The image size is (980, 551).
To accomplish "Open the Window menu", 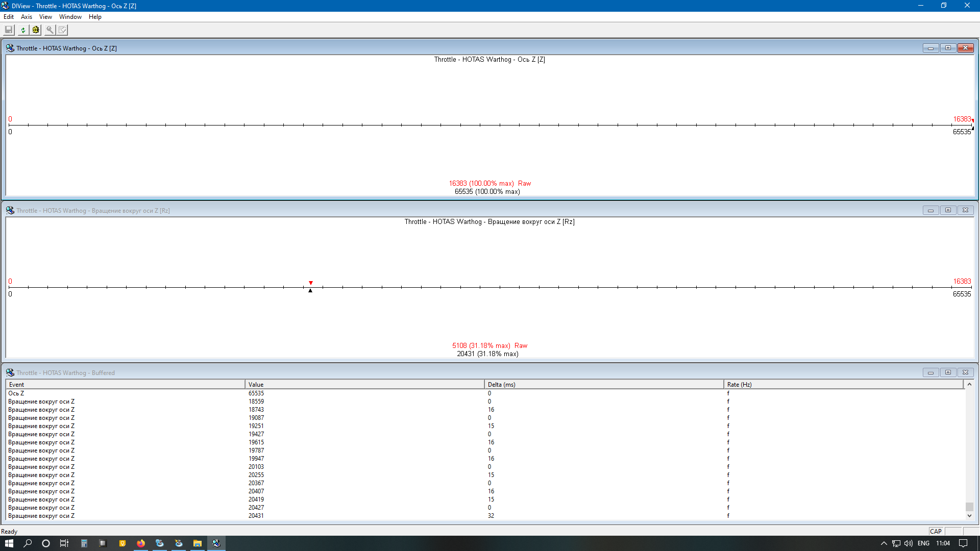I will [70, 17].
